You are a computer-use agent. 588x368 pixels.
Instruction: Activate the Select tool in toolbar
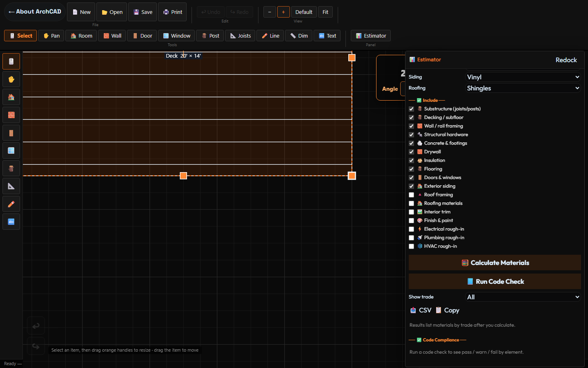[20, 36]
